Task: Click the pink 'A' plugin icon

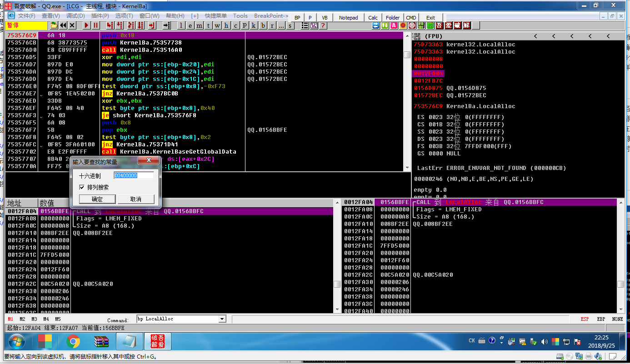Action: click(x=394, y=25)
